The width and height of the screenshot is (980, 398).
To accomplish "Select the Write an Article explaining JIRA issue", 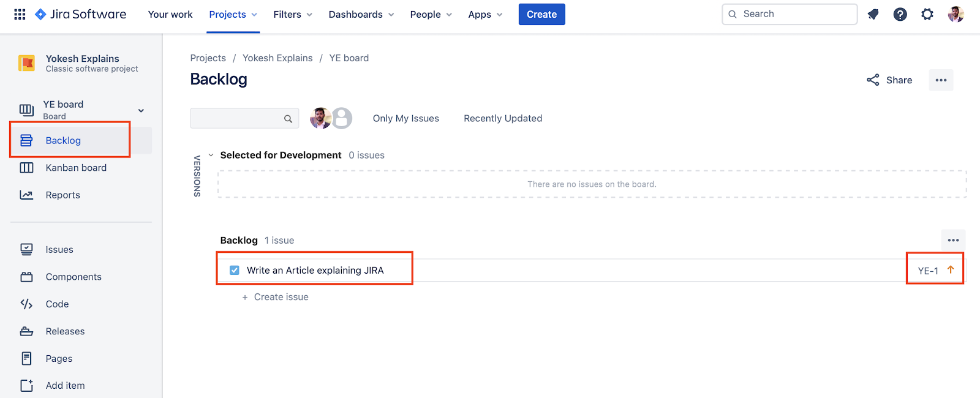I will pyautogui.click(x=315, y=270).
